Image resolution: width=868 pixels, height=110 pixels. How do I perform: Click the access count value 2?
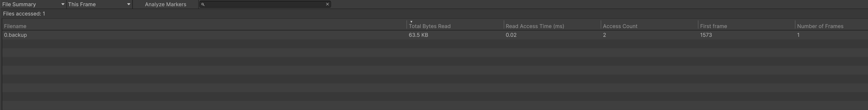pyautogui.click(x=604, y=35)
